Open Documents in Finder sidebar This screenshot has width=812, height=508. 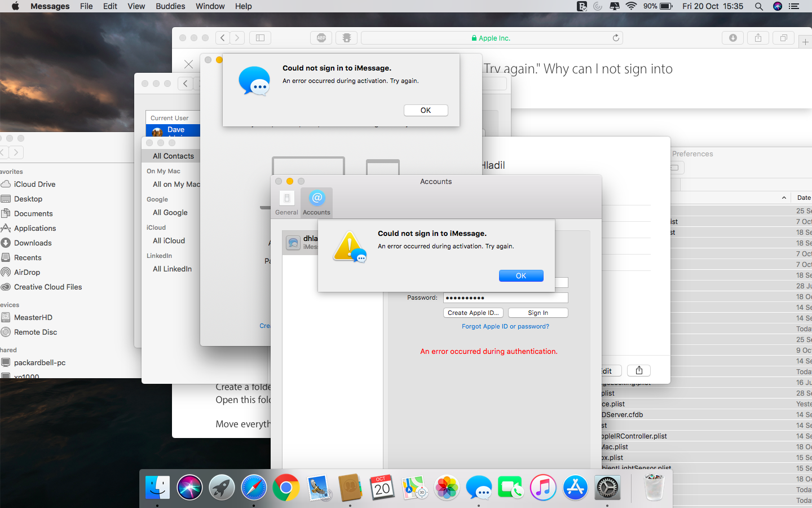(x=33, y=213)
